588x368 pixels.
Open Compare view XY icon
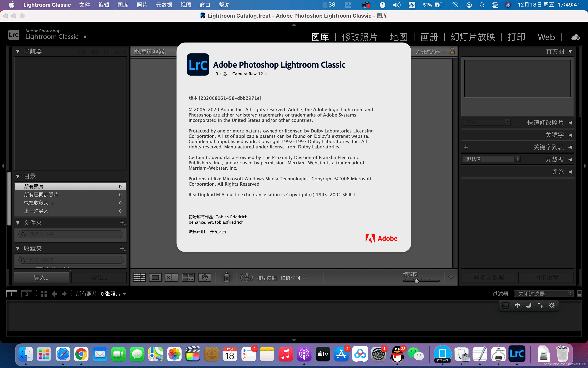click(171, 277)
